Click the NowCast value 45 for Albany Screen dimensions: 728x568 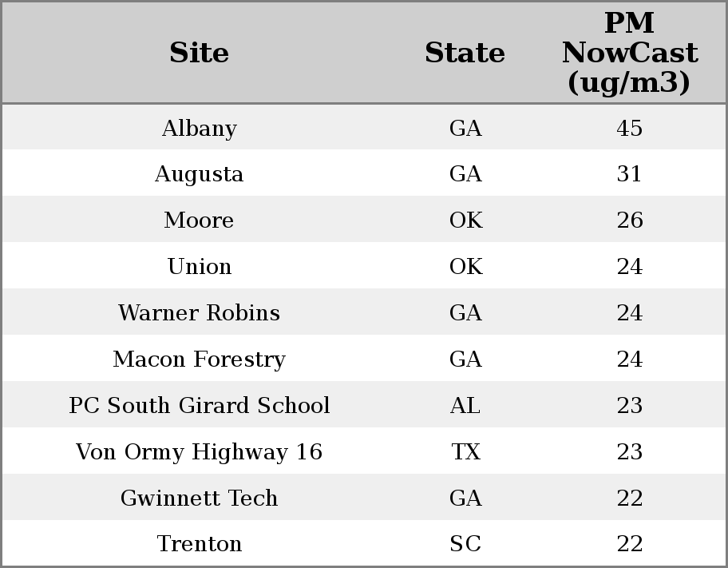pos(629,128)
